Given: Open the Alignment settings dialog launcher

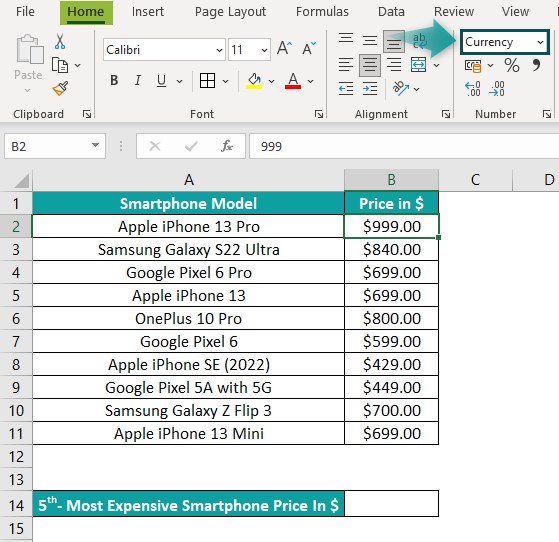Looking at the screenshot, I should (x=446, y=114).
